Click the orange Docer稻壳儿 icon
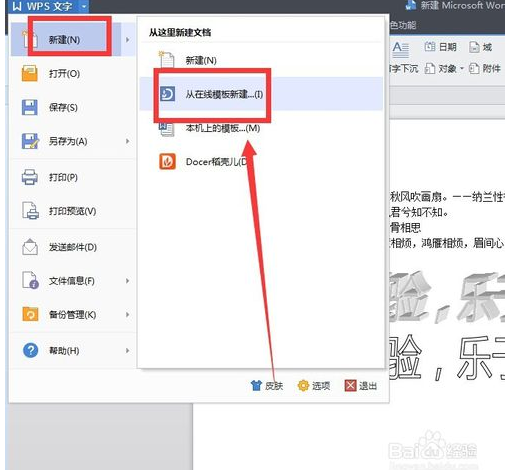The width and height of the screenshot is (507, 470). pyautogui.click(x=167, y=161)
